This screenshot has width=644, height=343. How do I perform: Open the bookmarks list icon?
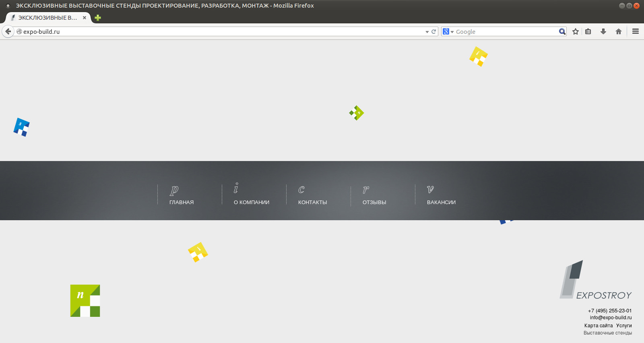pyautogui.click(x=588, y=31)
